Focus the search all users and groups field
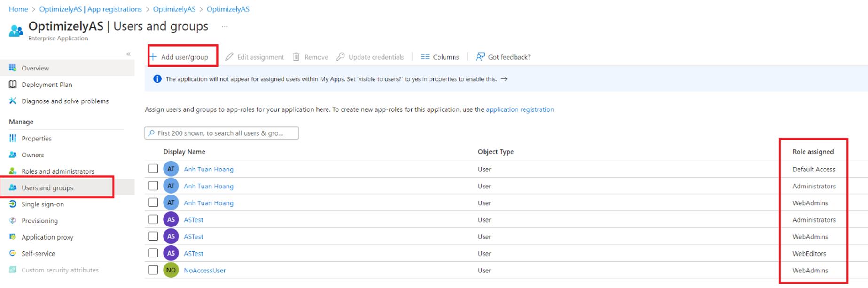 [222, 133]
